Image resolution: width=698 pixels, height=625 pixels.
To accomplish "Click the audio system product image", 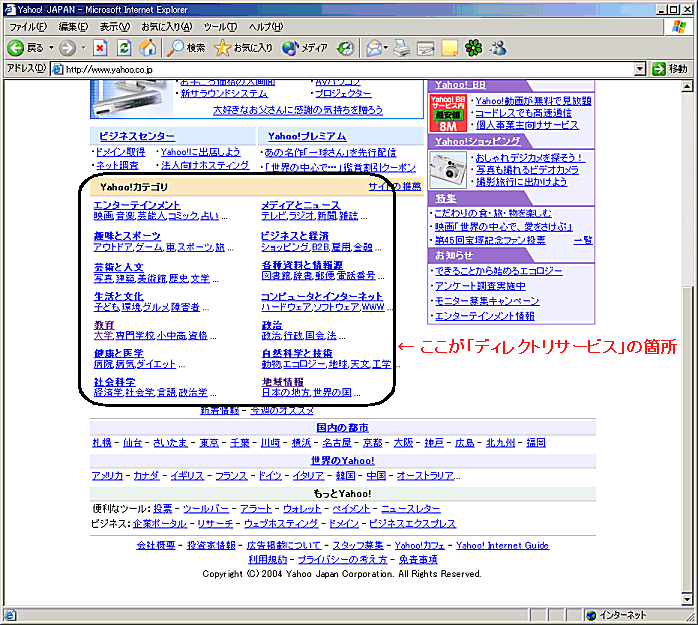I will (x=132, y=99).
